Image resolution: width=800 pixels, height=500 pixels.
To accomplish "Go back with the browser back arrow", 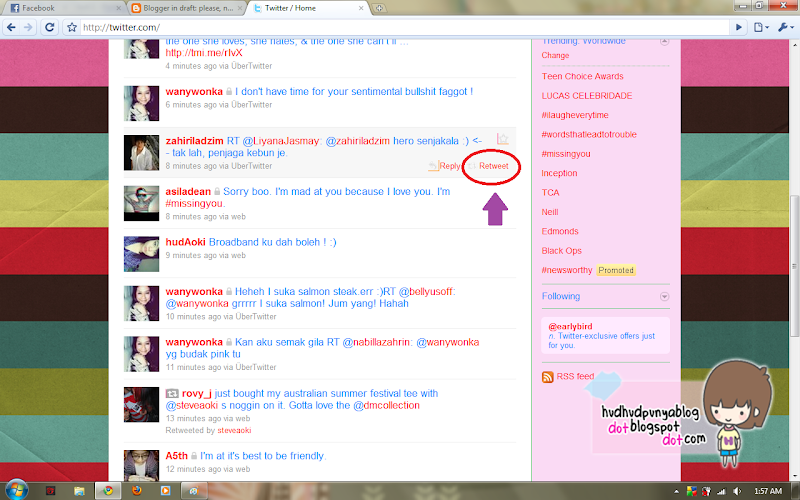I will point(11,27).
